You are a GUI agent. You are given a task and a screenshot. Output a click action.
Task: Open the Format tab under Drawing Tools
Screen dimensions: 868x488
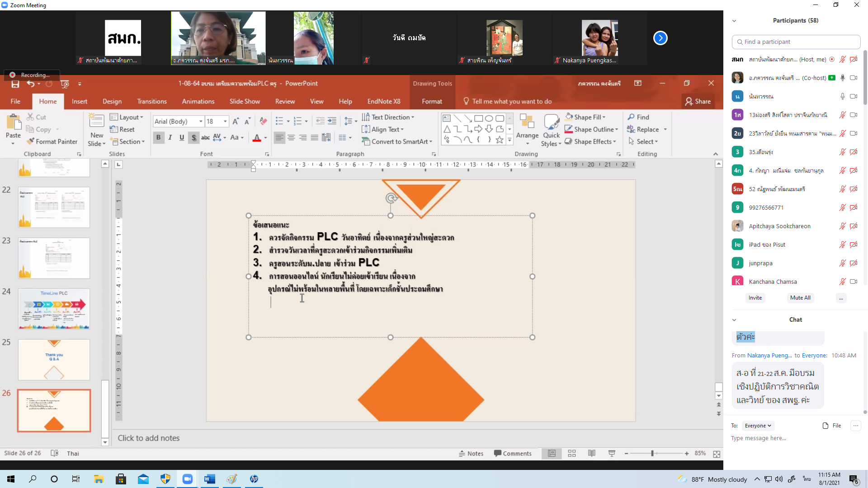[432, 101]
